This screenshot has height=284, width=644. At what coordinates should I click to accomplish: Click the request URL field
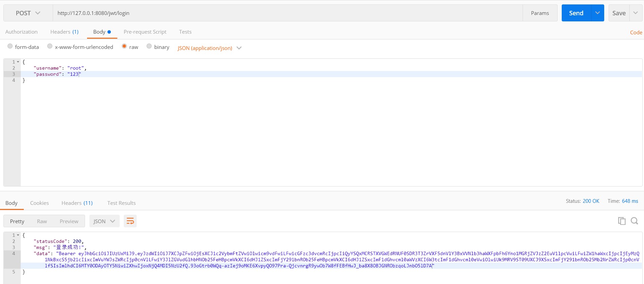coord(288,13)
